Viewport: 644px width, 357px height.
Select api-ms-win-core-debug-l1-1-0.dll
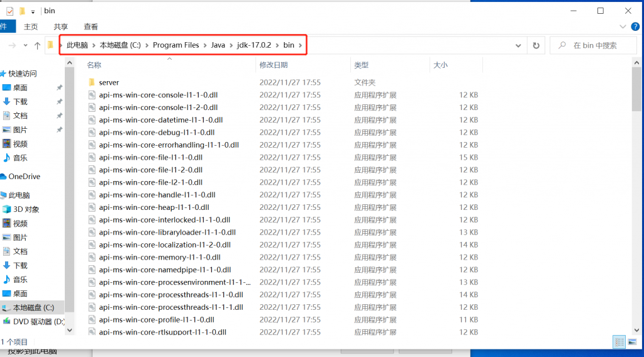coord(157,133)
